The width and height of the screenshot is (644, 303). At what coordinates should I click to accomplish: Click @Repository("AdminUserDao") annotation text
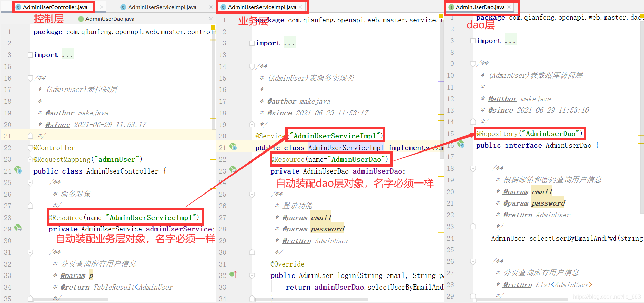pos(529,134)
